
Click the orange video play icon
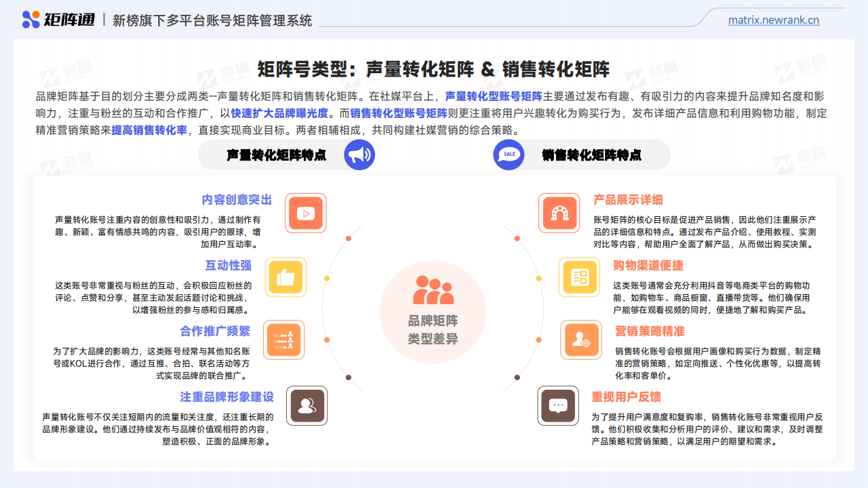[x=306, y=213]
